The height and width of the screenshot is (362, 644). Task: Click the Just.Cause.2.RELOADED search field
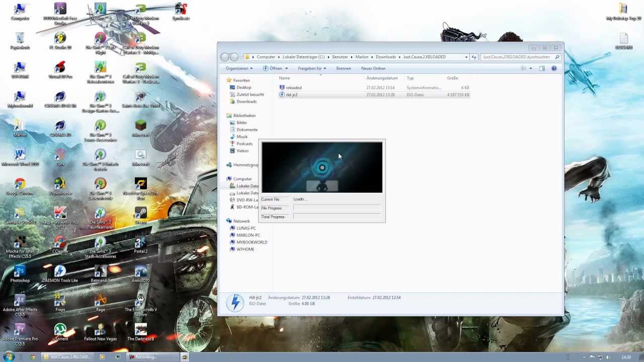pyautogui.click(x=520, y=57)
